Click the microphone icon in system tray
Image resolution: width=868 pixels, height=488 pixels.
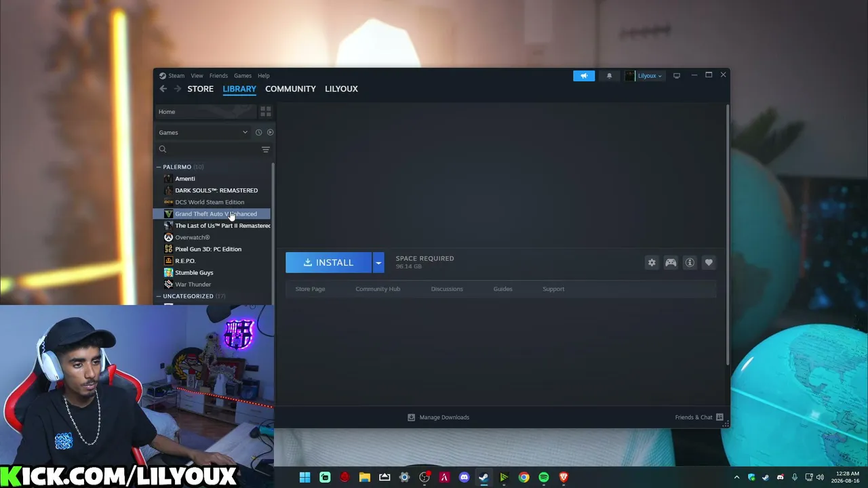(x=794, y=477)
